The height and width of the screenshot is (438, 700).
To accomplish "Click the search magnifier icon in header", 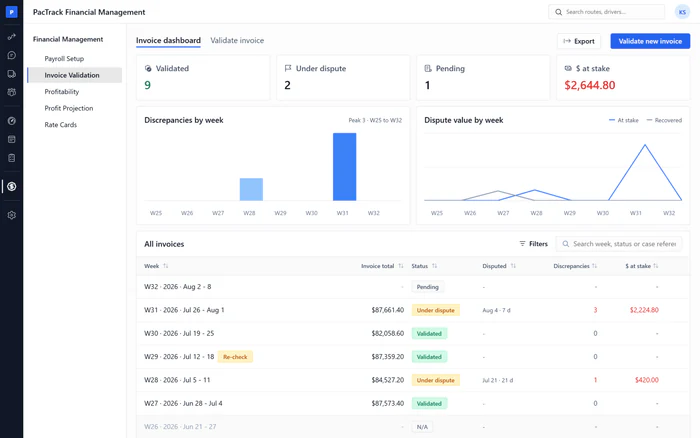I will point(558,12).
